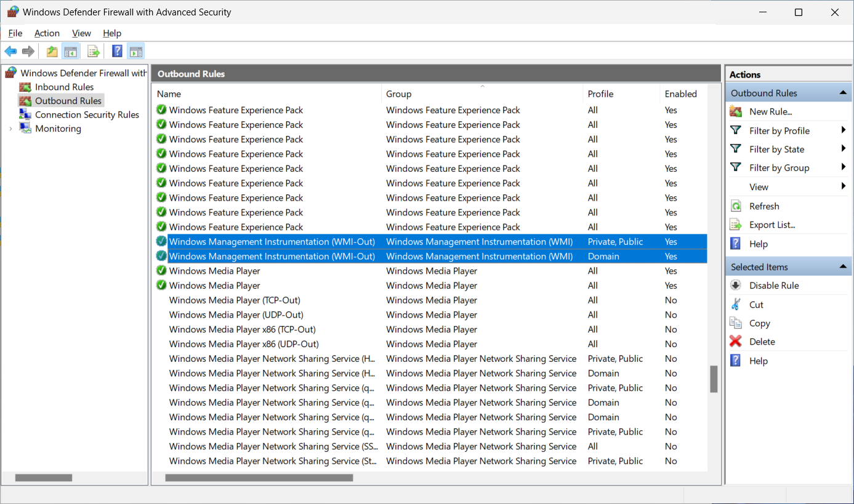Click the Filter by Group funnel icon
The image size is (854, 504).
click(x=736, y=167)
